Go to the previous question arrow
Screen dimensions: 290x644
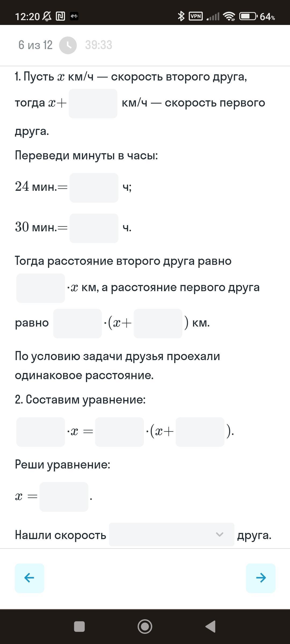point(30,578)
